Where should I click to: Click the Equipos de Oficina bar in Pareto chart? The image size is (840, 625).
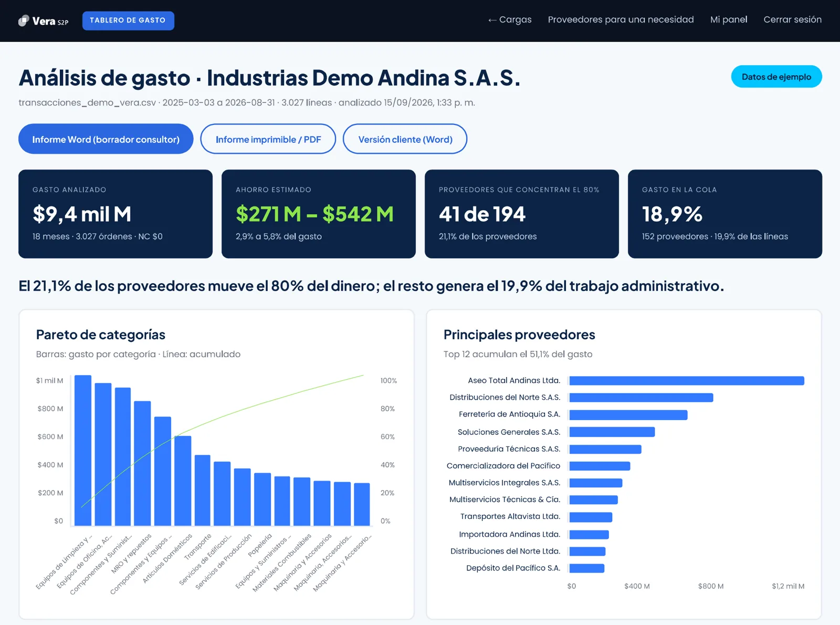103,454
